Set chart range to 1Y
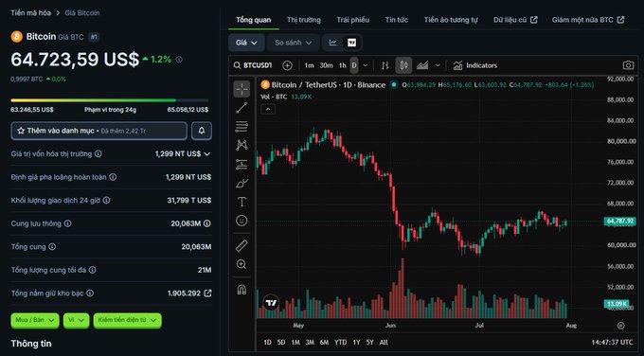Screen dimensions: 644x356 point(356,342)
